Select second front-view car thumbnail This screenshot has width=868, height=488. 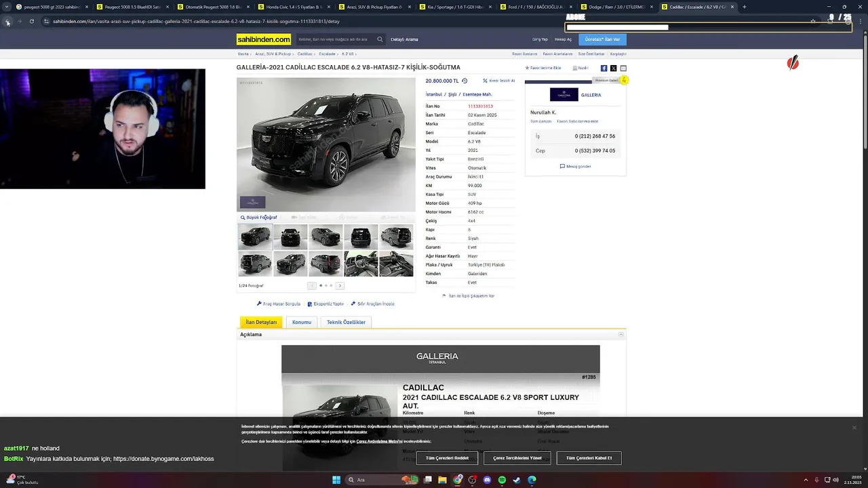tap(290, 237)
